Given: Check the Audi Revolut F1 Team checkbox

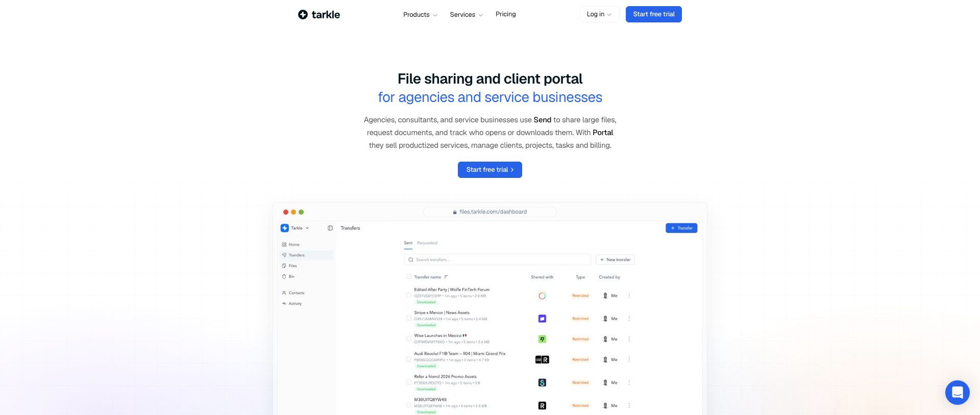Looking at the screenshot, I should pos(408,359).
